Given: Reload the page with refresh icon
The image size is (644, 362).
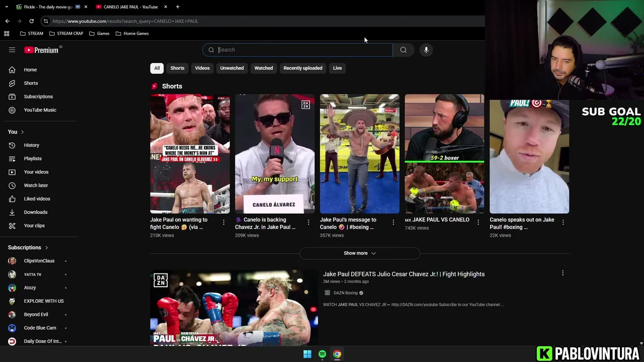Looking at the screenshot, I should click(31, 21).
